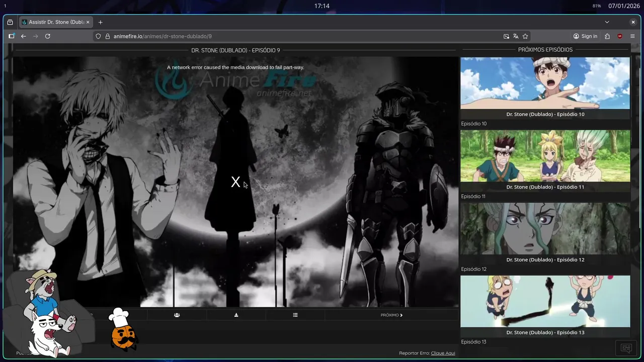Open picture-in-picture icon in address bar
The height and width of the screenshot is (362, 644).
point(506,36)
